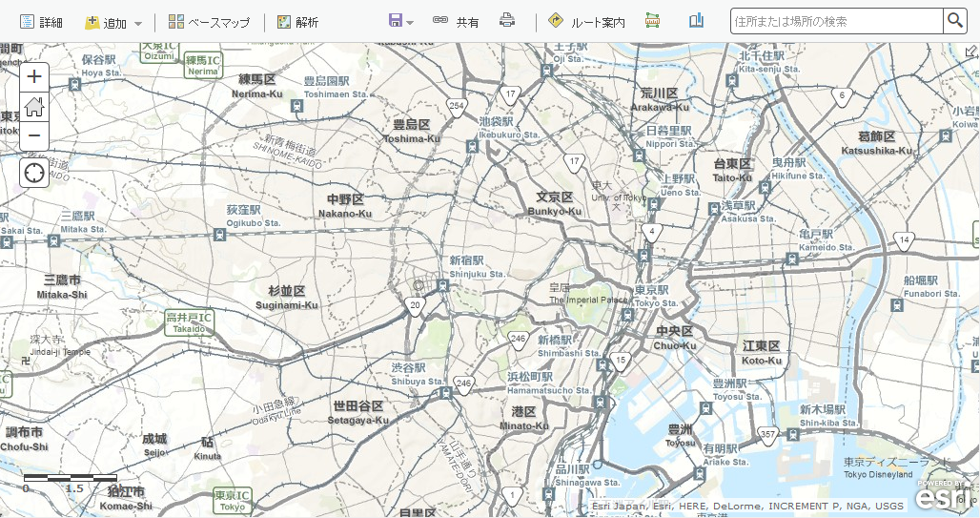Click the Ariake Sta. station marker icon
Screen dimensions: 980x518
[699, 474]
